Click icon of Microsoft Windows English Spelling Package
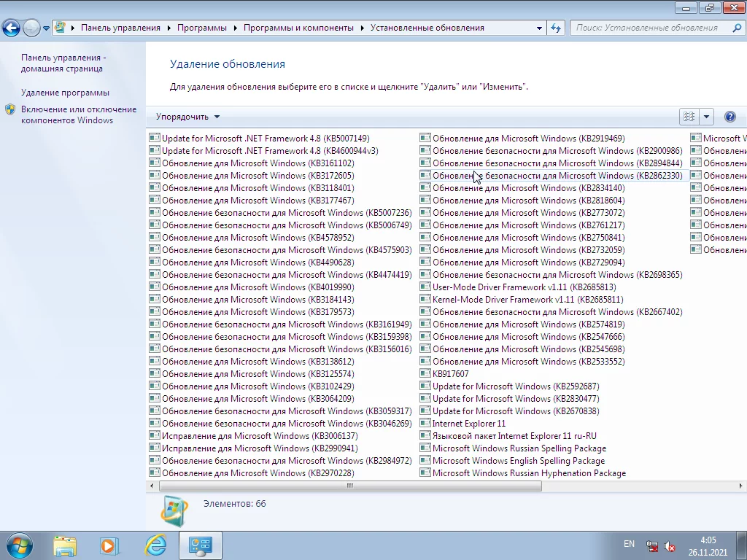 [425, 460]
